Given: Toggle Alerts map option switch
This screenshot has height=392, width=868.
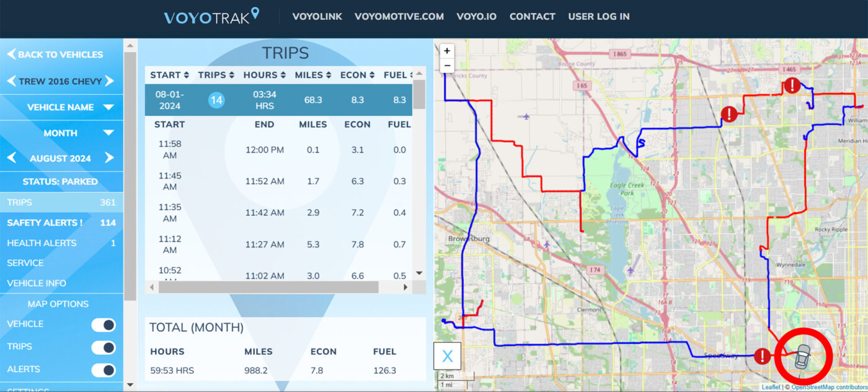Looking at the screenshot, I should [103, 370].
